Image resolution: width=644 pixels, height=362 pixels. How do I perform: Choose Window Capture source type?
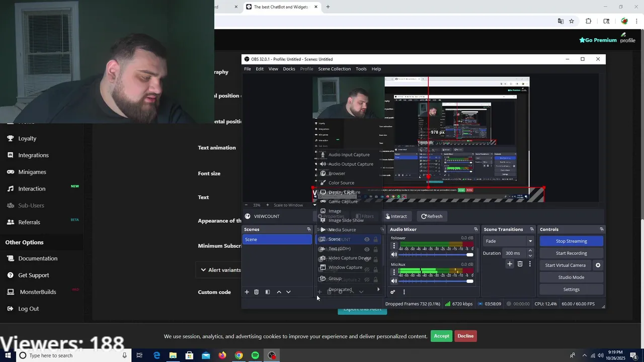click(x=345, y=267)
